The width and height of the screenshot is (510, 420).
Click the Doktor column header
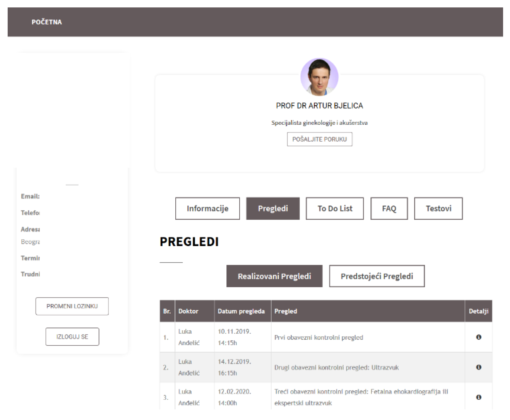pyautogui.click(x=188, y=311)
